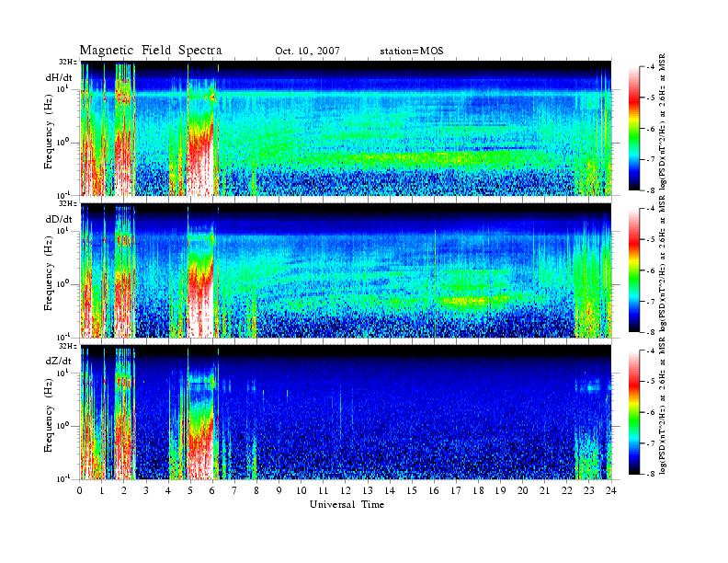Click the dD/dt panel label

click(x=59, y=219)
